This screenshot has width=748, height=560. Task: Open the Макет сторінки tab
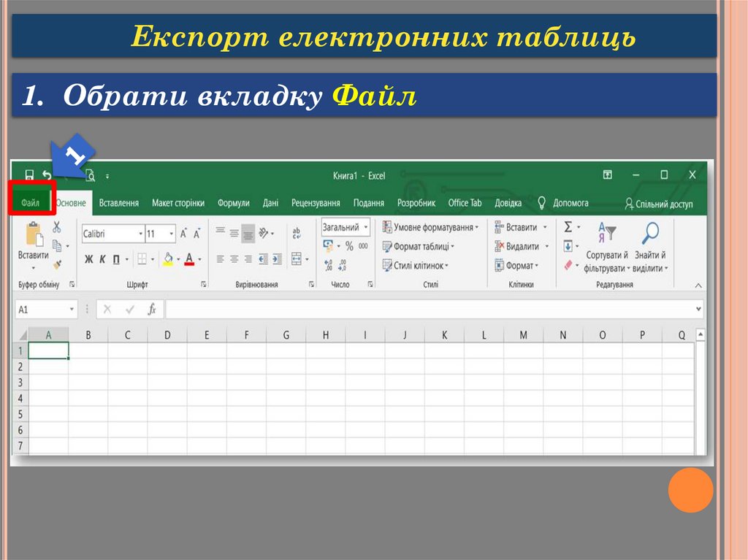coord(178,203)
